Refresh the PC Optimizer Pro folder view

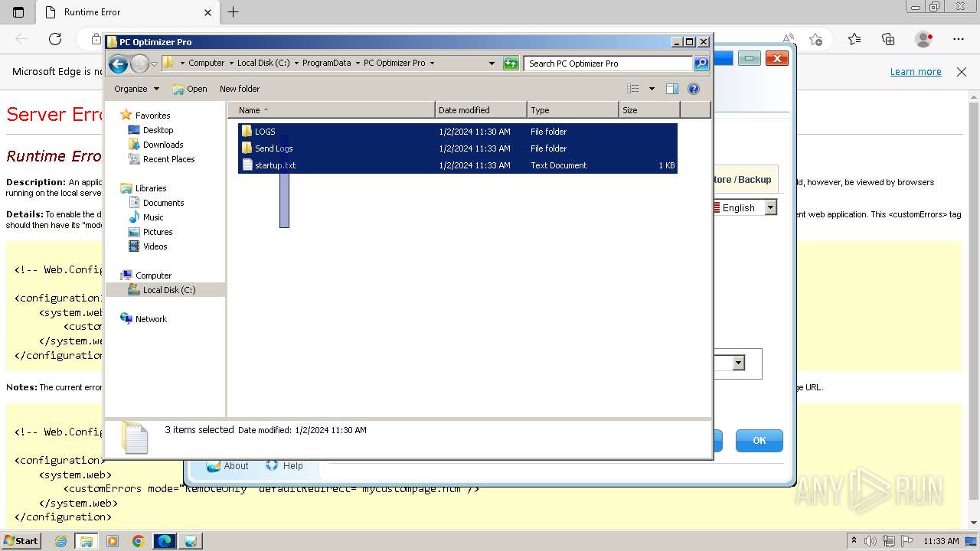(x=511, y=64)
